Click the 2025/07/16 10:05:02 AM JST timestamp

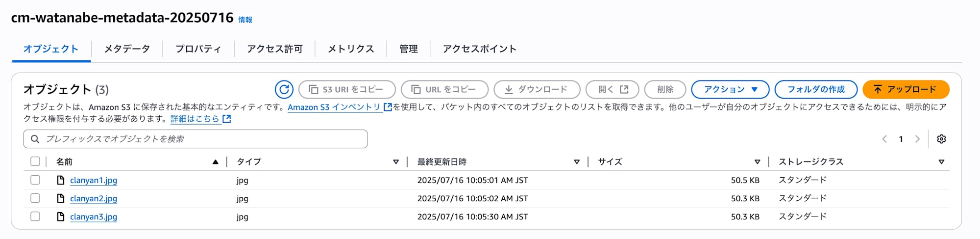472,198
